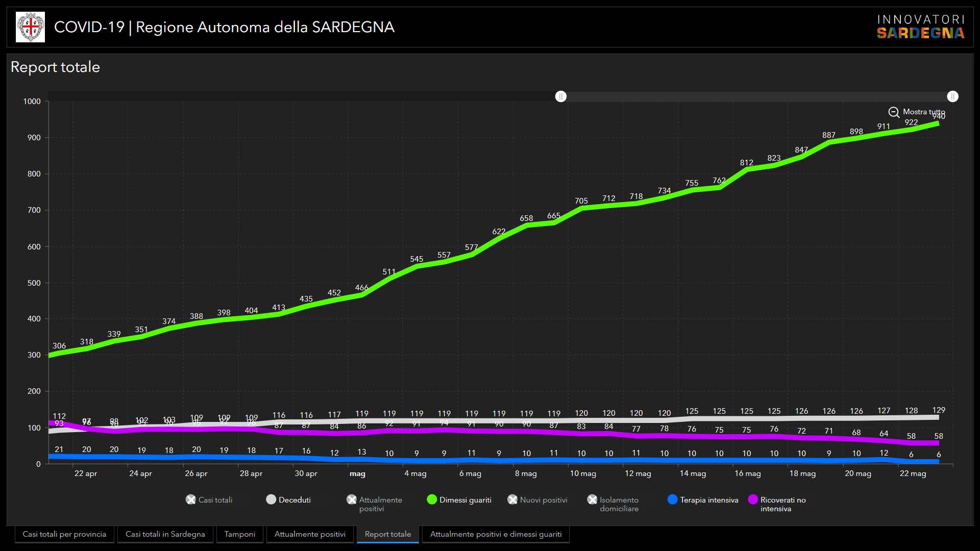980x551 pixels.
Task: Select the Attualmente positivi tab
Action: (310, 534)
